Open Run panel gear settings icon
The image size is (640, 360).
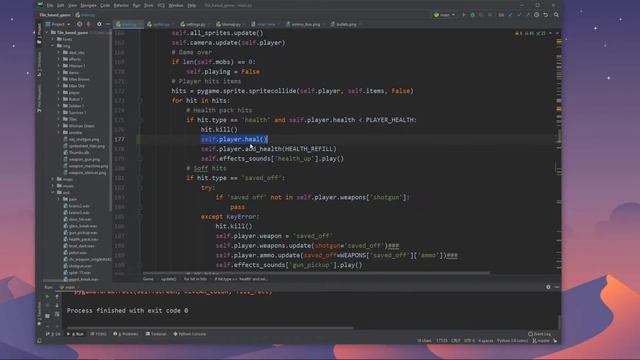[x=548, y=287]
